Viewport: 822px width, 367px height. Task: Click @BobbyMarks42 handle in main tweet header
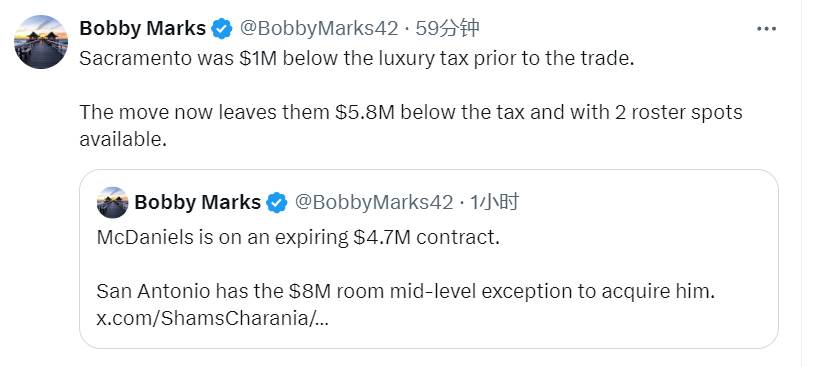click(319, 28)
